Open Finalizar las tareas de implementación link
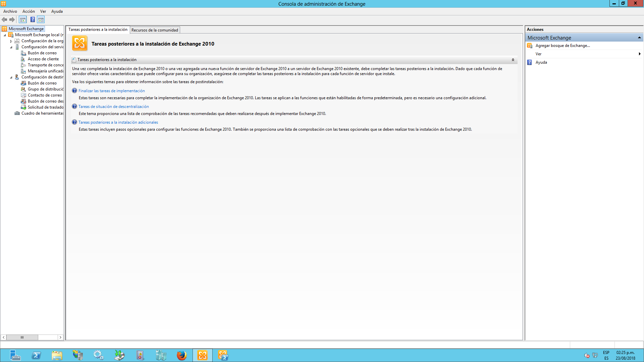This screenshot has width=644, height=362. pos(112,91)
